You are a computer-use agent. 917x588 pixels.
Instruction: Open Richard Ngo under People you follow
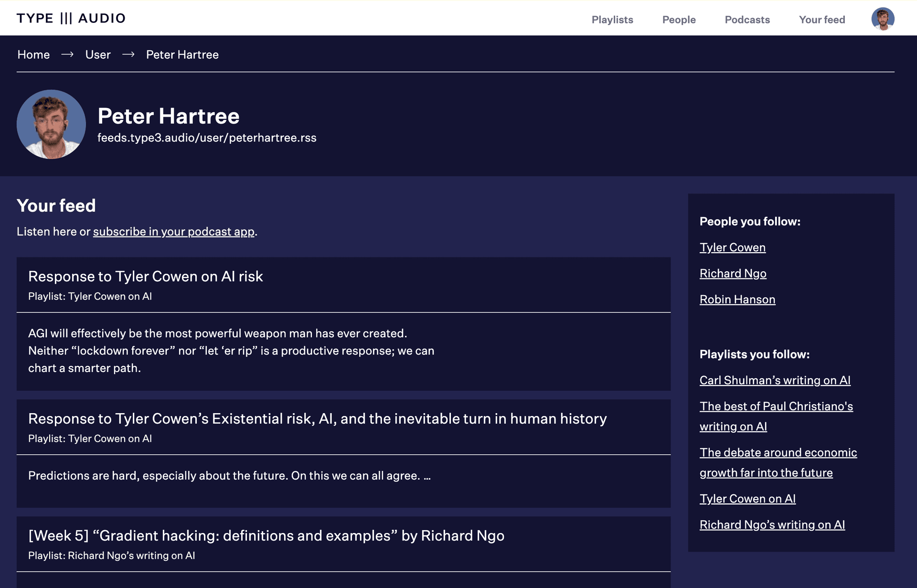click(x=733, y=273)
